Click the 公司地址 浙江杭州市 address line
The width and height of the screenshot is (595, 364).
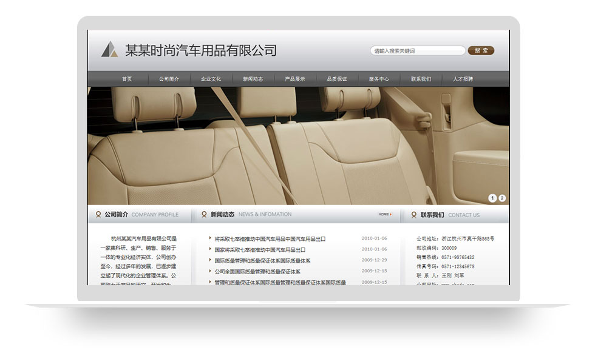(x=455, y=239)
